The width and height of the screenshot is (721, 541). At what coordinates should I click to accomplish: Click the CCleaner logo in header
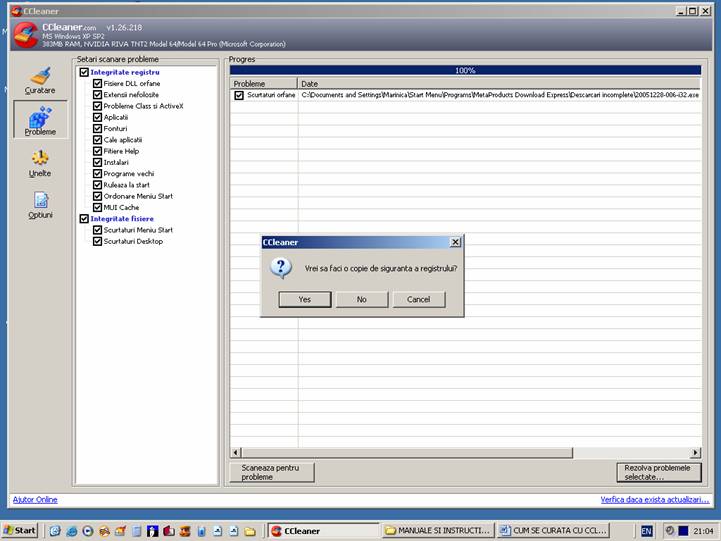25,36
